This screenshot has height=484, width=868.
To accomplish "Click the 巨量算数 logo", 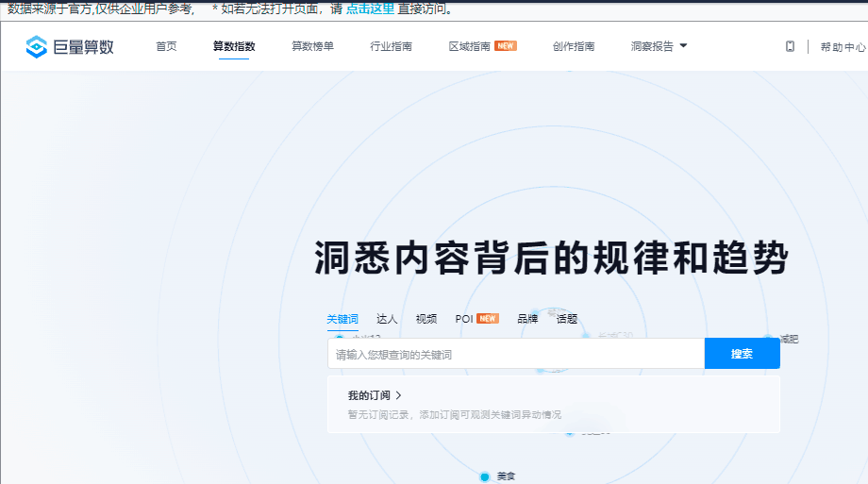I will [x=70, y=46].
